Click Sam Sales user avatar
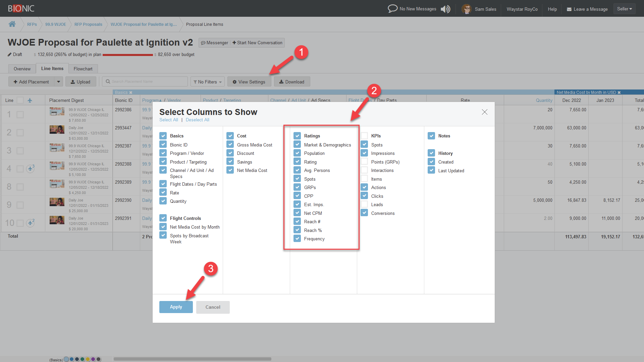 [x=466, y=9]
